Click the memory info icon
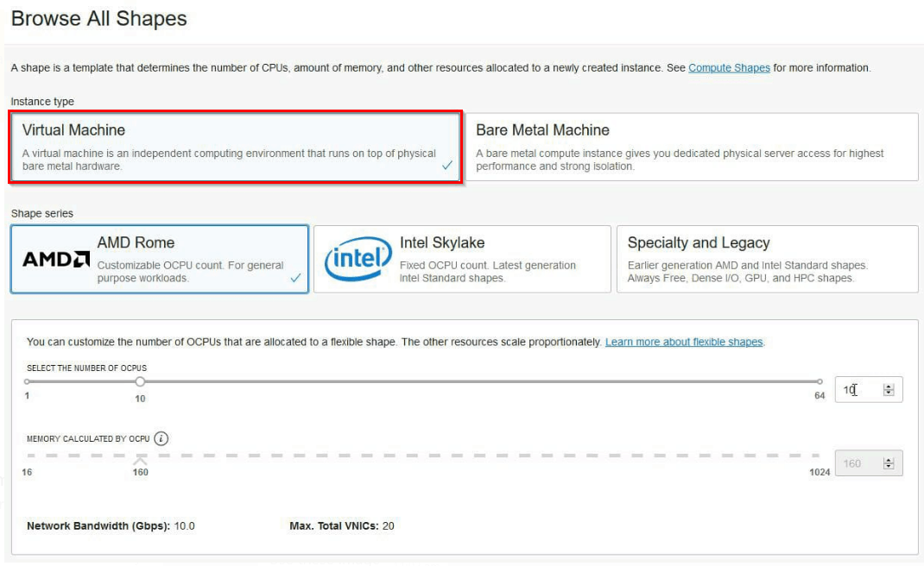The height and width of the screenshot is (566, 924). [x=161, y=438]
